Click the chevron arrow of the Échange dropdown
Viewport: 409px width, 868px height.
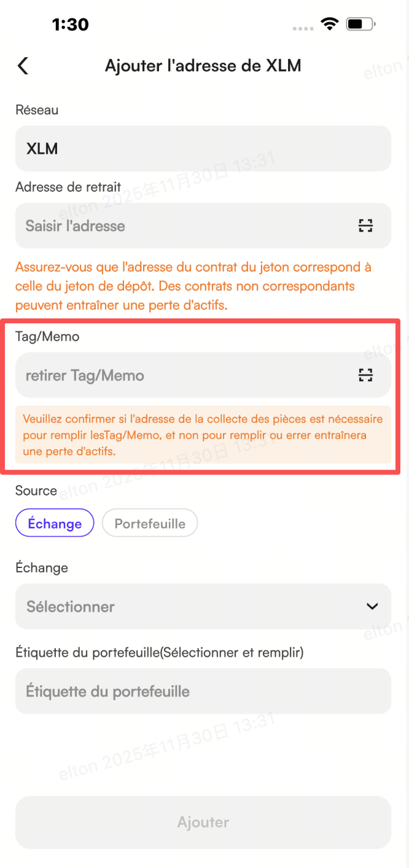click(x=372, y=606)
